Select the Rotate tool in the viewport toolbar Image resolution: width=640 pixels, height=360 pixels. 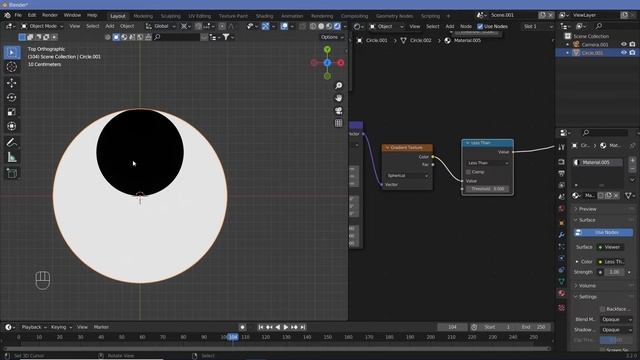coord(11,97)
